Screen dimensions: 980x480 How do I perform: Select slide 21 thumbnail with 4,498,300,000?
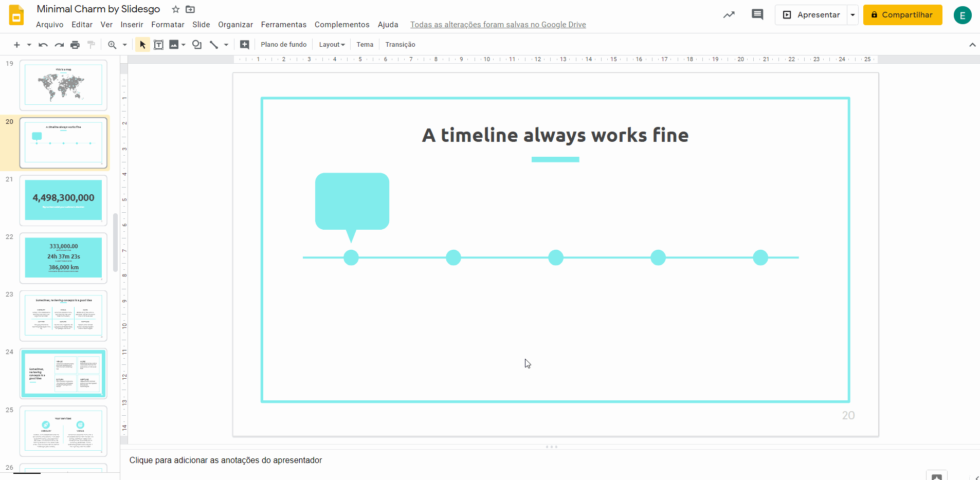[x=63, y=200]
